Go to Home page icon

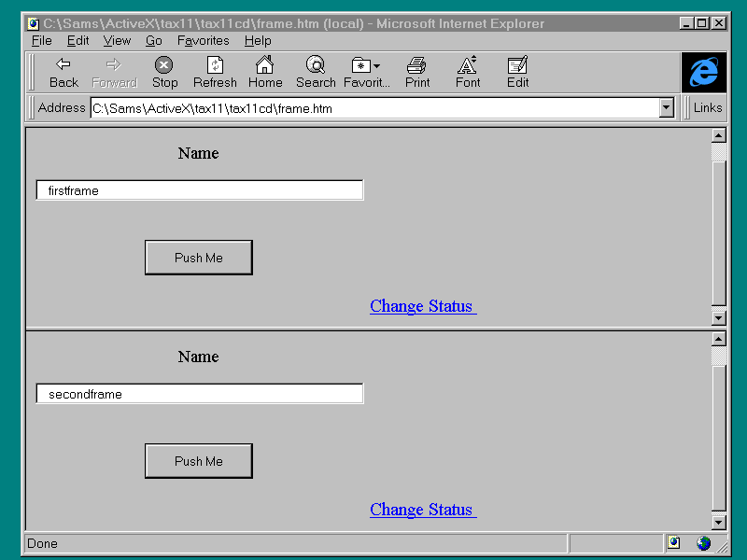coord(265,64)
